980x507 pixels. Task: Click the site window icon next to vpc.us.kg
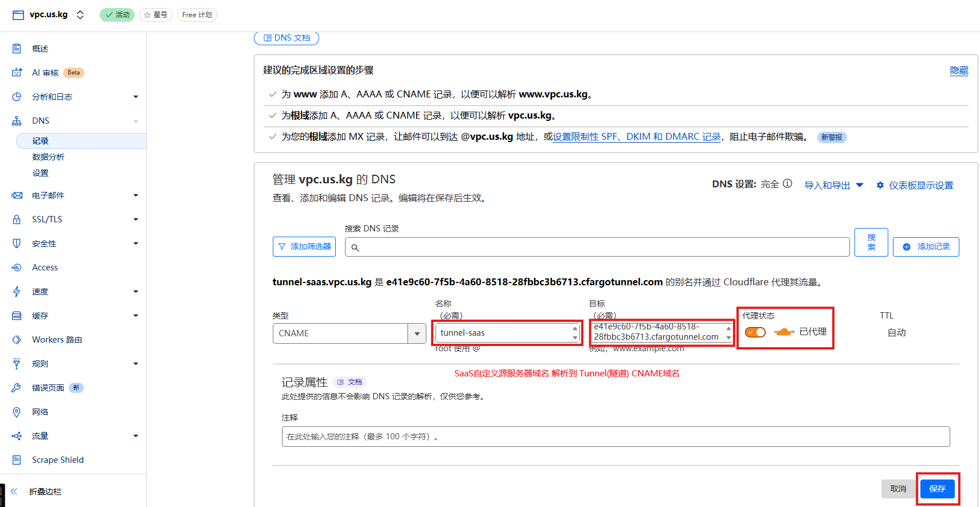coord(18,15)
